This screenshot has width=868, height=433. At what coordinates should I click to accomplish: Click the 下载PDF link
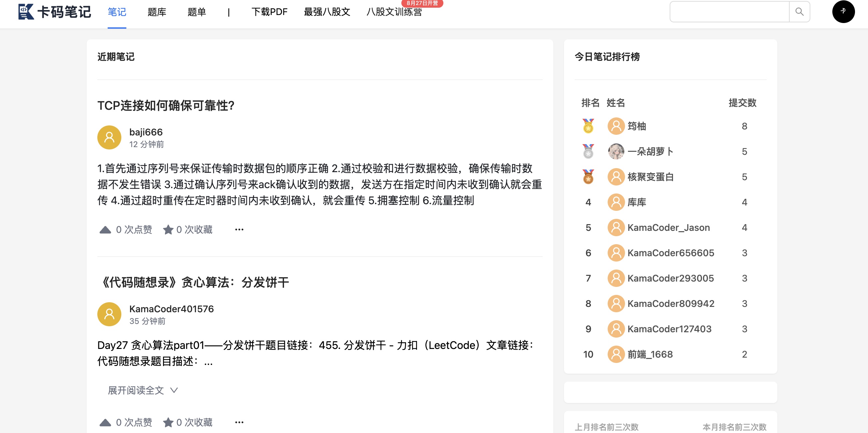269,12
